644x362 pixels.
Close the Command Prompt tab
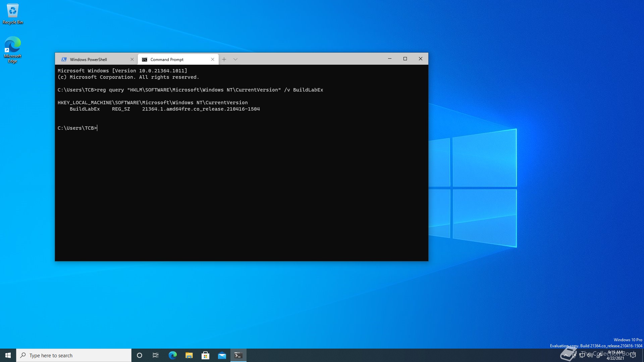coord(213,59)
